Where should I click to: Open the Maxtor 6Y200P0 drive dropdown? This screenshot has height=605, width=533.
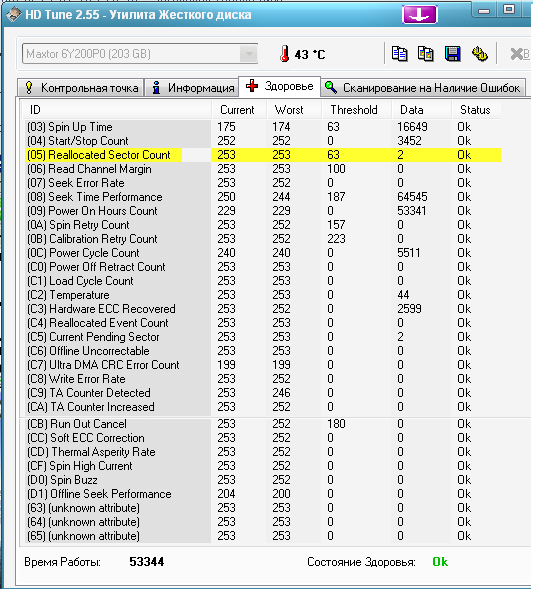140,54
